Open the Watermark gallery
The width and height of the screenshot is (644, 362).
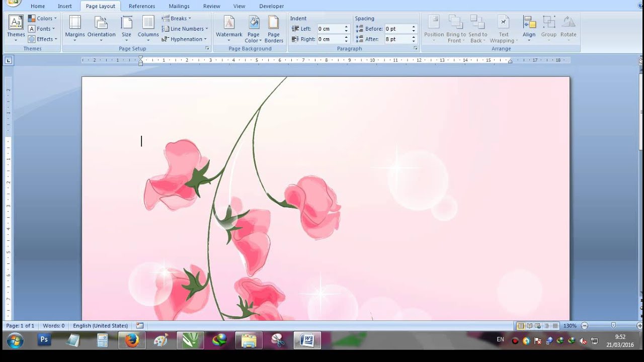pos(229,28)
